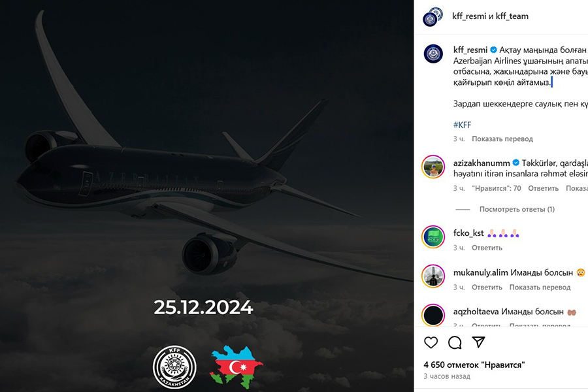View the 70 likes on the azizakhanumm comment
This screenshot has height=392, width=588.
tap(496, 188)
